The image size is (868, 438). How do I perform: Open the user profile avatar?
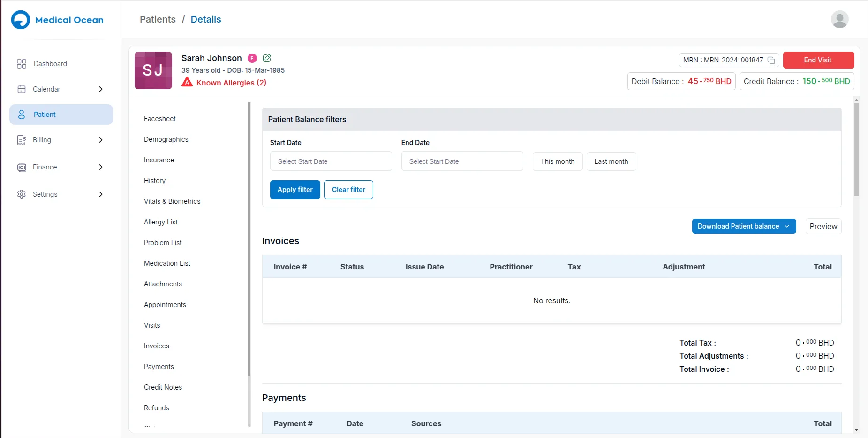point(839,19)
